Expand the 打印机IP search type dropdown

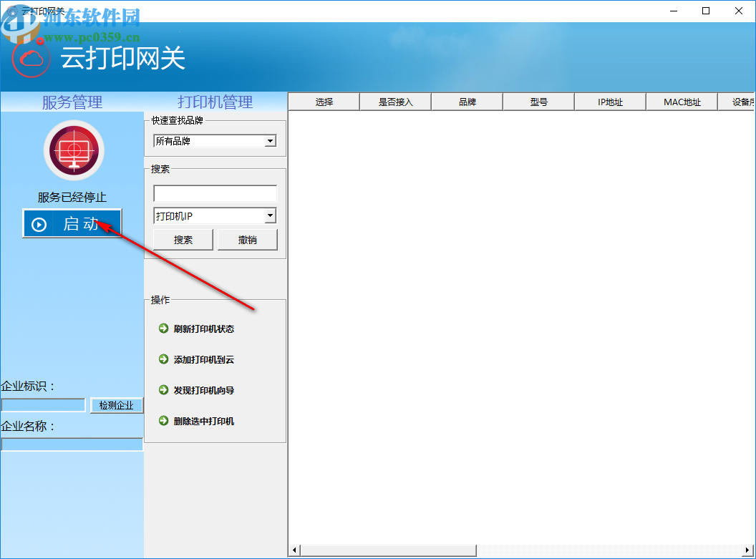coord(271,215)
